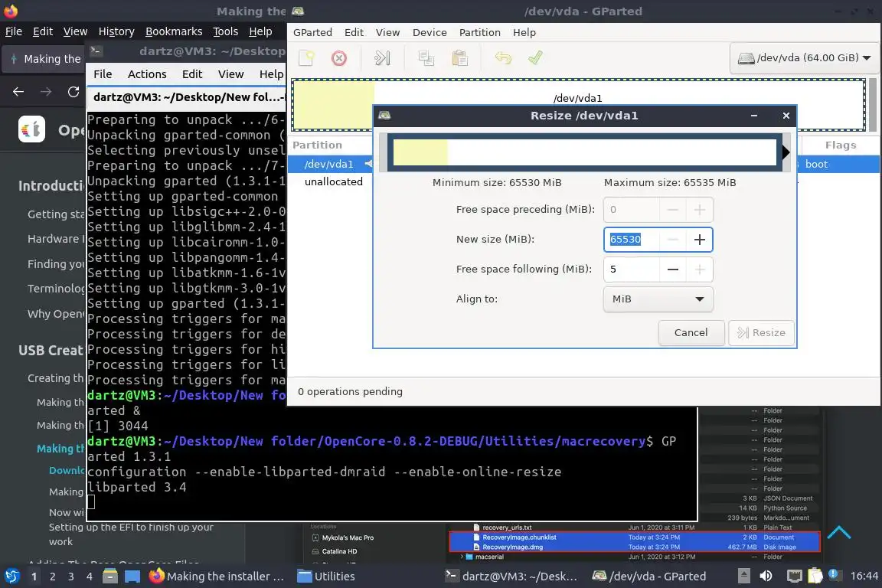Click the show desktop icon in panel
The height and width of the screenshot is (588, 882).
click(132, 577)
